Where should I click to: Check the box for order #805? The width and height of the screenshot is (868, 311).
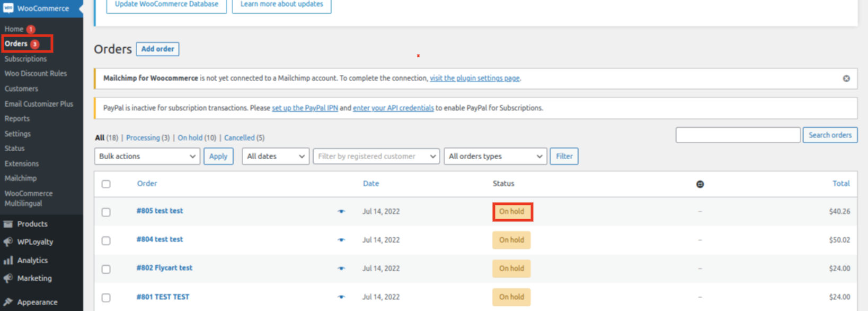pyautogui.click(x=106, y=212)
